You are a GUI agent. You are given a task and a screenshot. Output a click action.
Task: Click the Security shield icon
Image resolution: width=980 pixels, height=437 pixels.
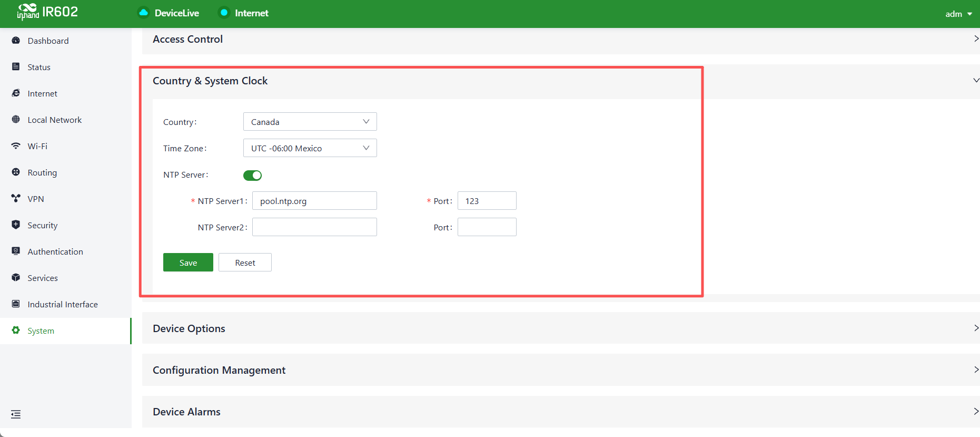point(16,225)
